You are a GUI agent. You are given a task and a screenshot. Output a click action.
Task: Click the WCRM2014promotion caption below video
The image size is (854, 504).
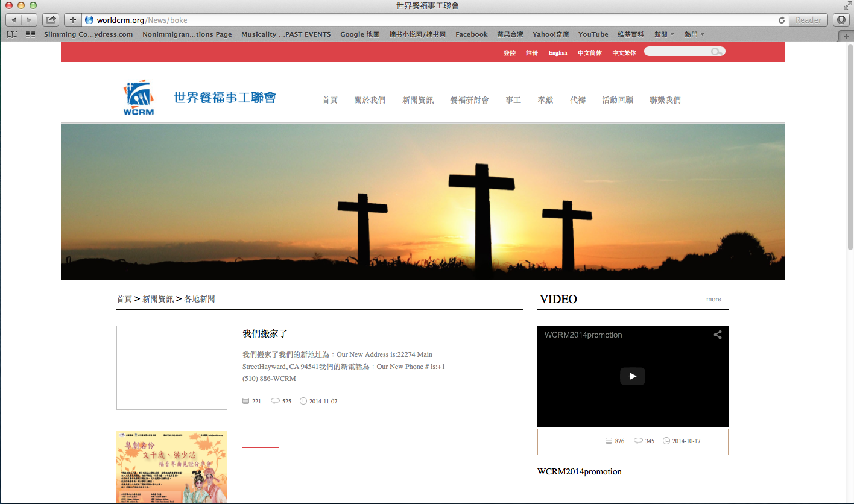[x=580, y=471]
